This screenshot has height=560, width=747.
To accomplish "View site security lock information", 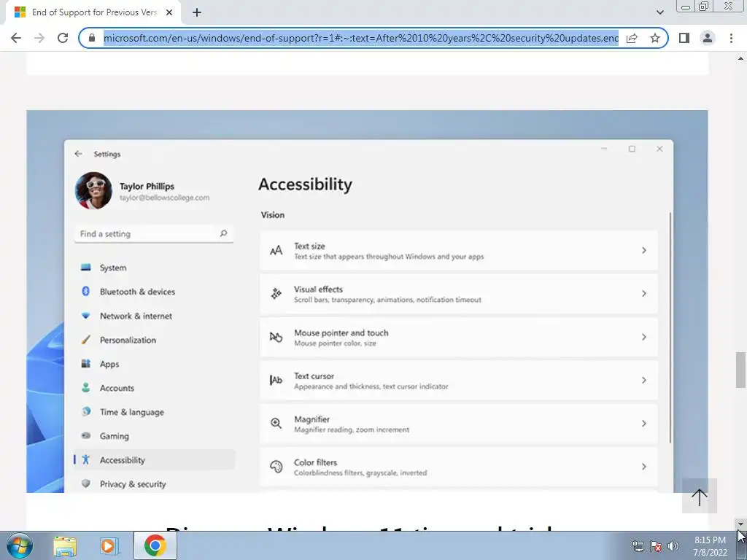I will (x=92, y=38).
